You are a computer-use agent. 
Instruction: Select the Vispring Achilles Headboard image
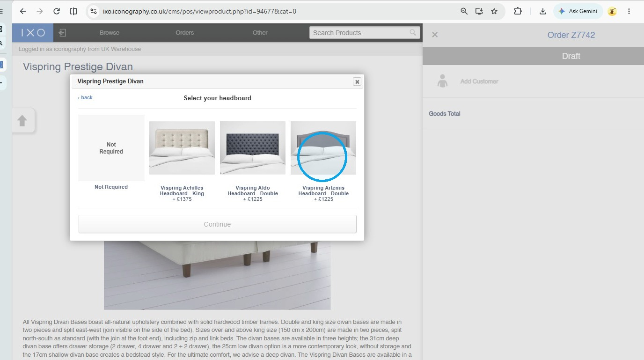pos(182,148)
